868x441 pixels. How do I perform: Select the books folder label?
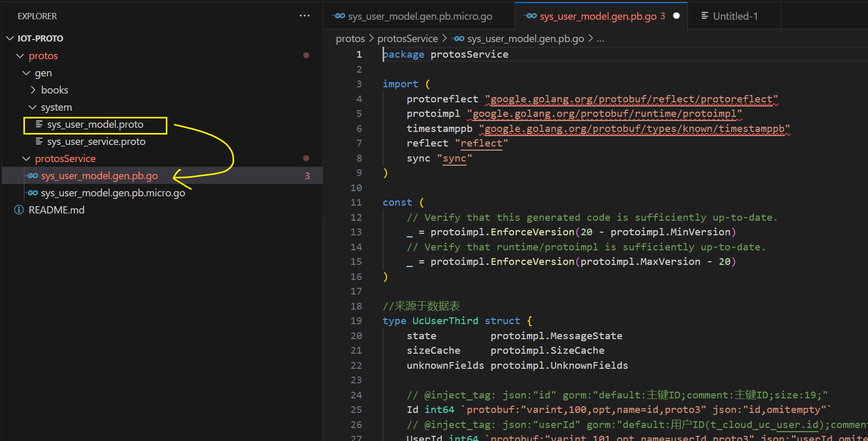(x=55, y=90)
